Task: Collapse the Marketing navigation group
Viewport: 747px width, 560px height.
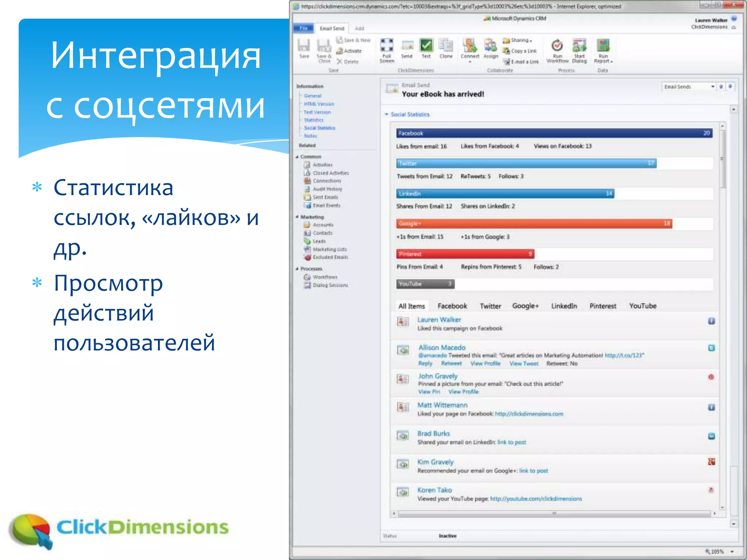Action: coord(297,217)
